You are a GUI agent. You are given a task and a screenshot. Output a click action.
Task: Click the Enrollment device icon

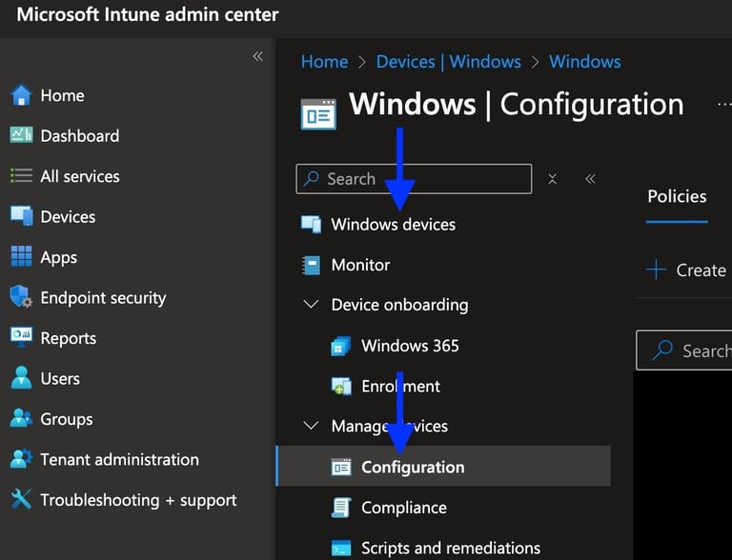coord(341,387)
